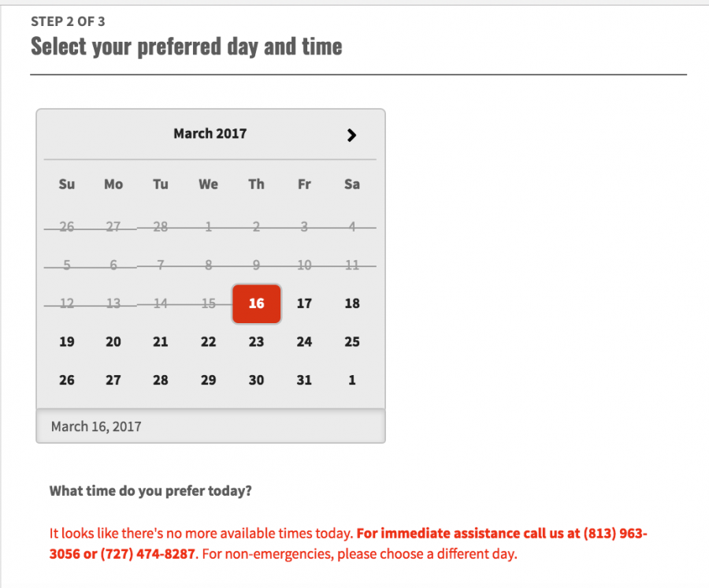Choose March 29 date
Image resolution: width=709 pixels, height=588 pixels.
coord(208,380)
